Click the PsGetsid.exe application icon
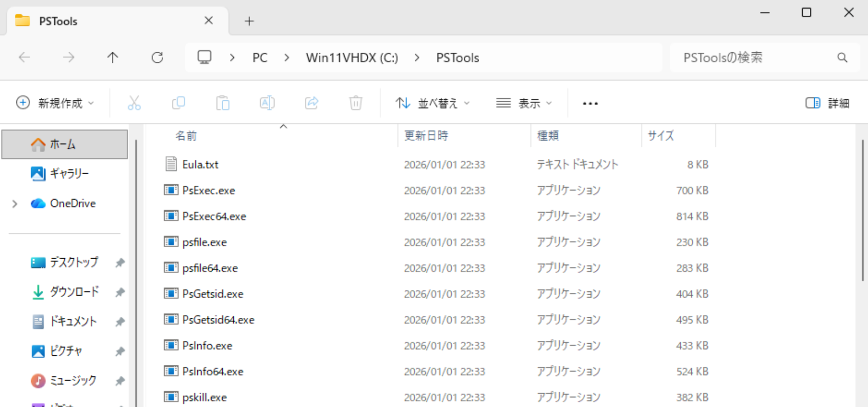 pyautogui.click(x=170, y=294)
